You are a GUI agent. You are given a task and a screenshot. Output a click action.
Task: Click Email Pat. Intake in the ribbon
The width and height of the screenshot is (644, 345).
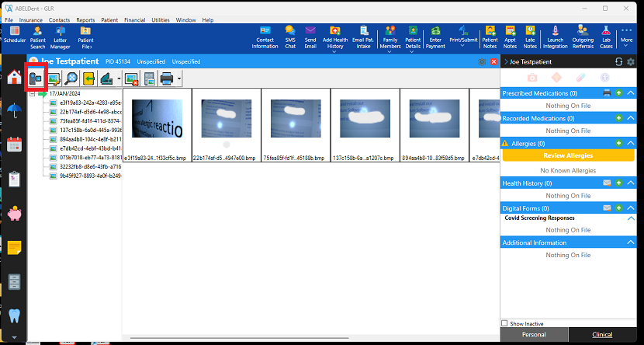(x=363, y=37)
